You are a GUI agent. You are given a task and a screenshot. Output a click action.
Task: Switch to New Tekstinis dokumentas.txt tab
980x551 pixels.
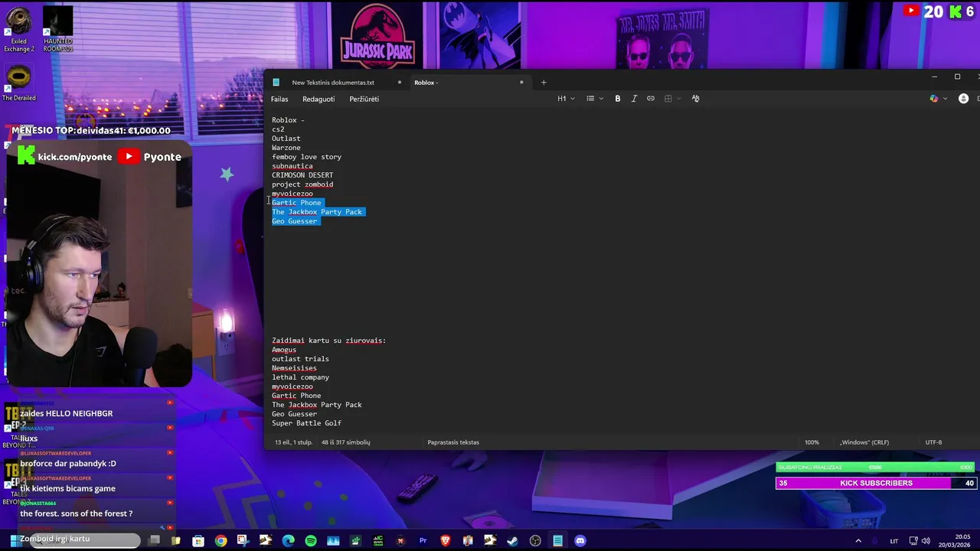point(333,83)
